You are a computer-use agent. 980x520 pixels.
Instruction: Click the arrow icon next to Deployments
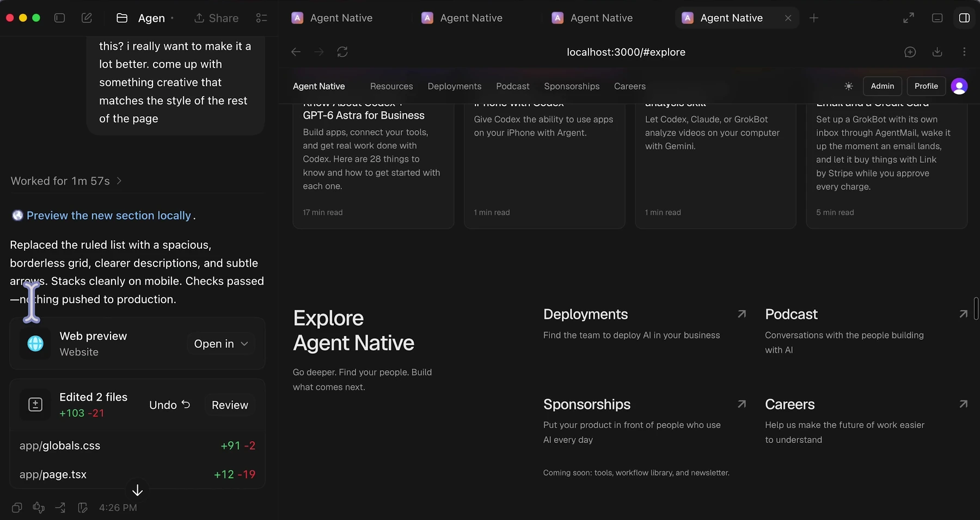point(742,314)
